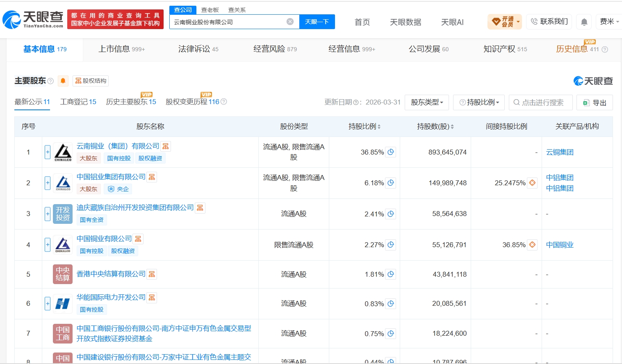622x364 pixels.
Task: Sort table by 持股数(股) column
Action: click(x=435, y=127)
